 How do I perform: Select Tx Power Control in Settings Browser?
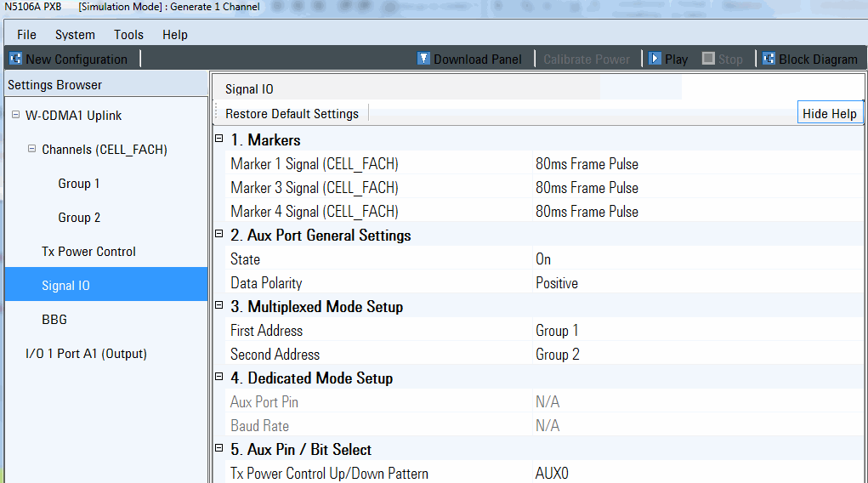[88, 252]
